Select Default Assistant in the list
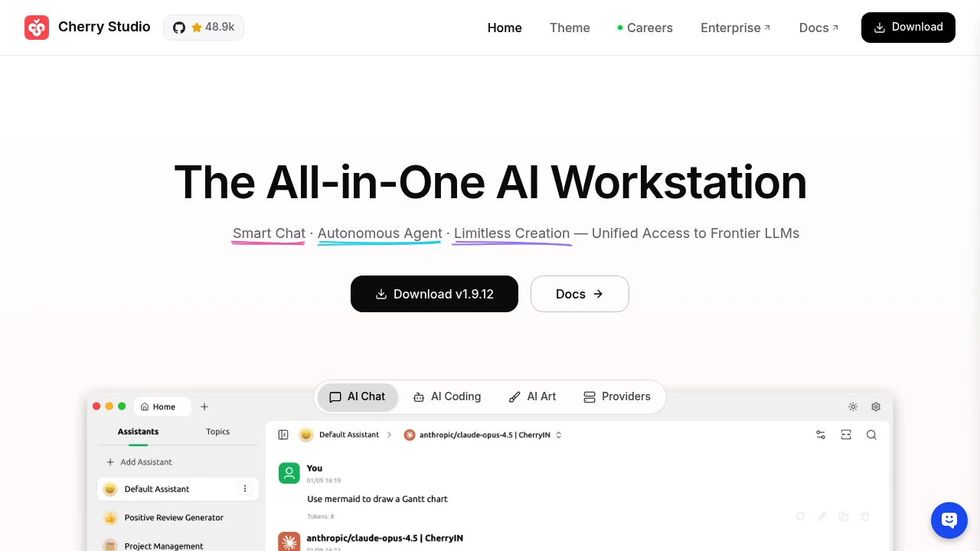Screen dimensions: 980x551 (x=178, y=489)
